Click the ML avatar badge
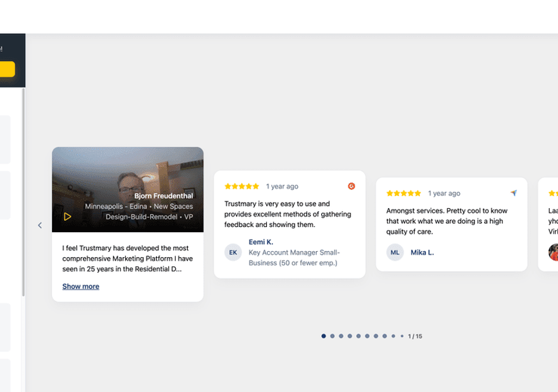This screenshot has height=392, width=558. pos(395,253)
